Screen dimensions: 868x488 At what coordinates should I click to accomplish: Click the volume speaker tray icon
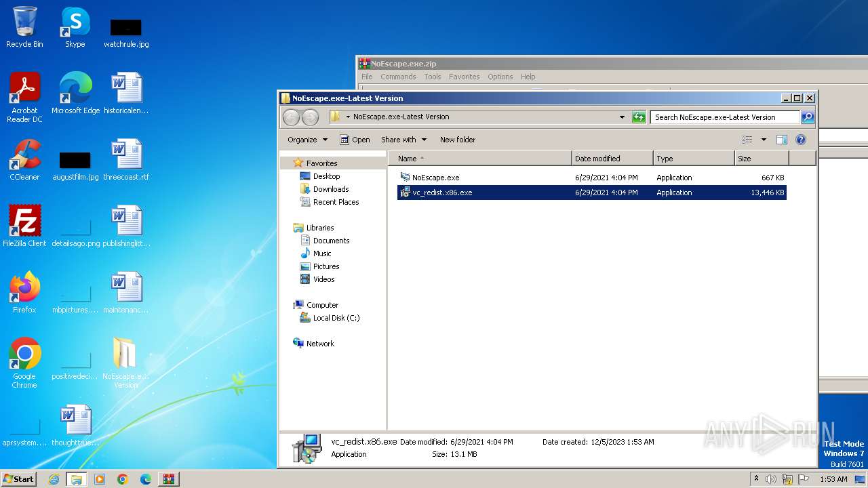pyautogui.click(x=771, y=479)
